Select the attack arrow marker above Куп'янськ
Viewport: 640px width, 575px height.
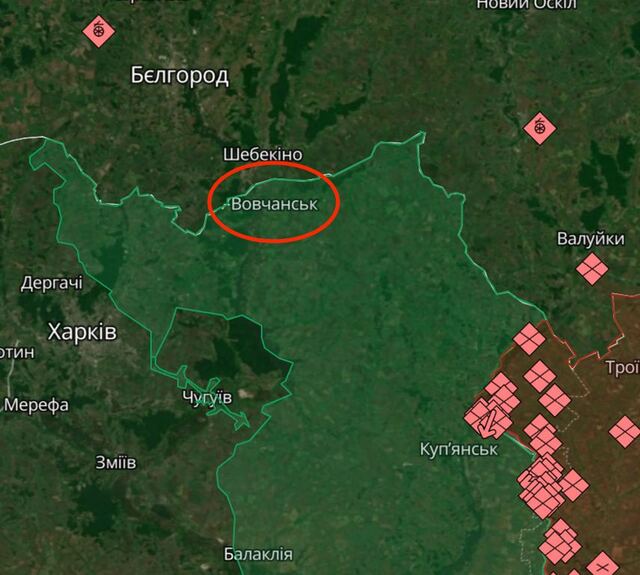pos(488,422)
